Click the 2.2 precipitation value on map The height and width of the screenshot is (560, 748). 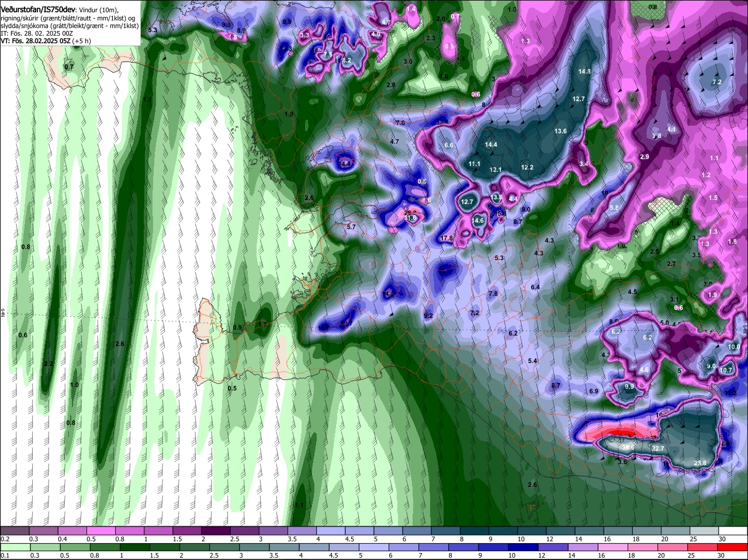pos(49,364)
